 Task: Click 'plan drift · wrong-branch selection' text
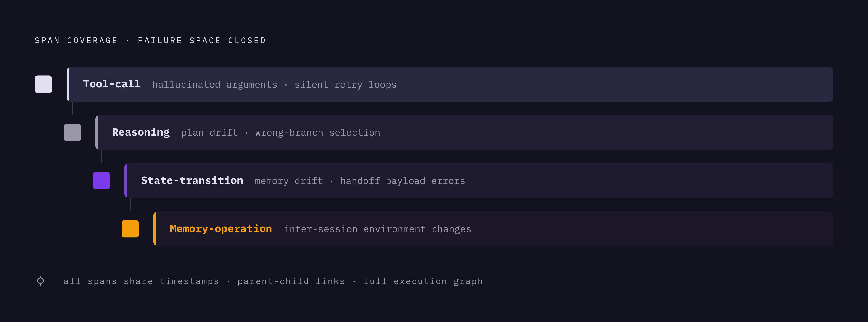[280, 133]
